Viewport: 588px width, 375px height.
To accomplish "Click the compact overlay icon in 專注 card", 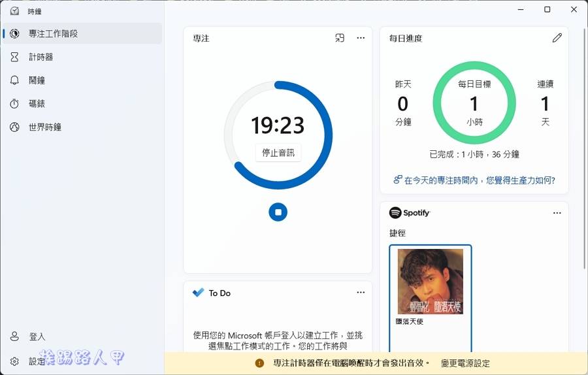I will click(x=340, y=39).
